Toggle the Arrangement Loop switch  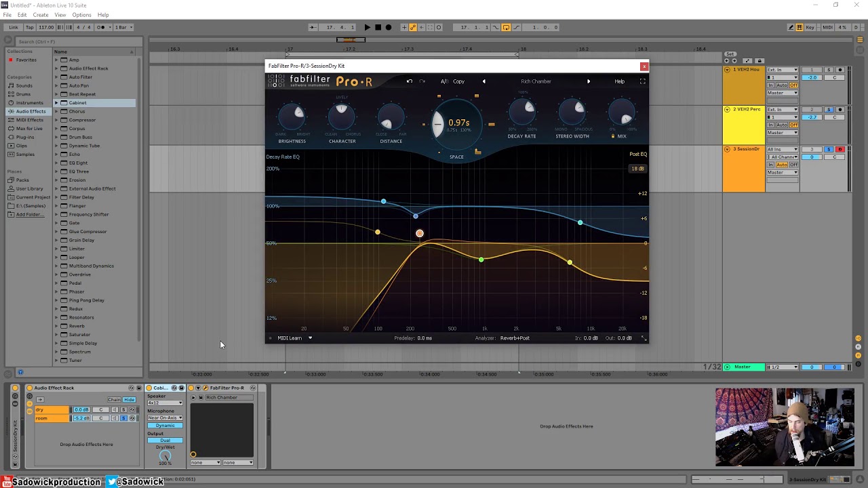[x=506, y=27]
